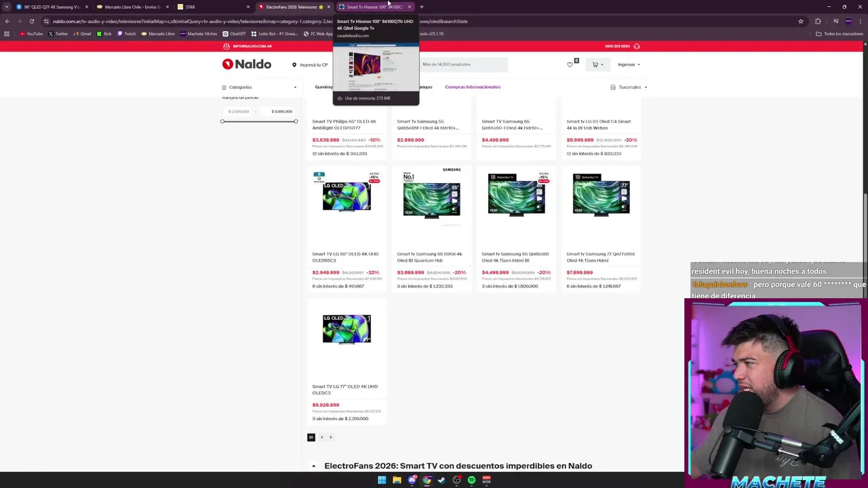Collapse the ElectroFans 2026 section chevron
Screen dimensions: 868x488
tap(313, 466)
